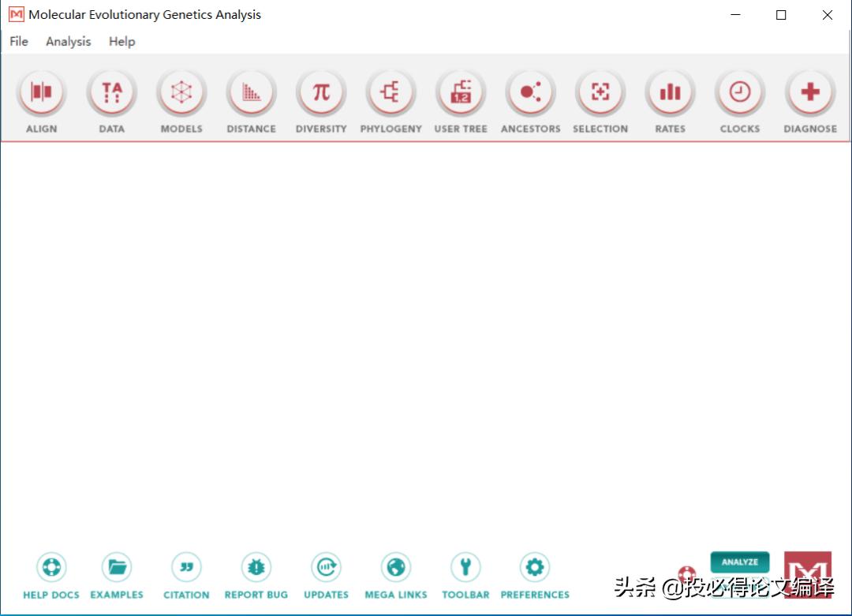
Task: Minimize the MEGA window
Action: 735,15
